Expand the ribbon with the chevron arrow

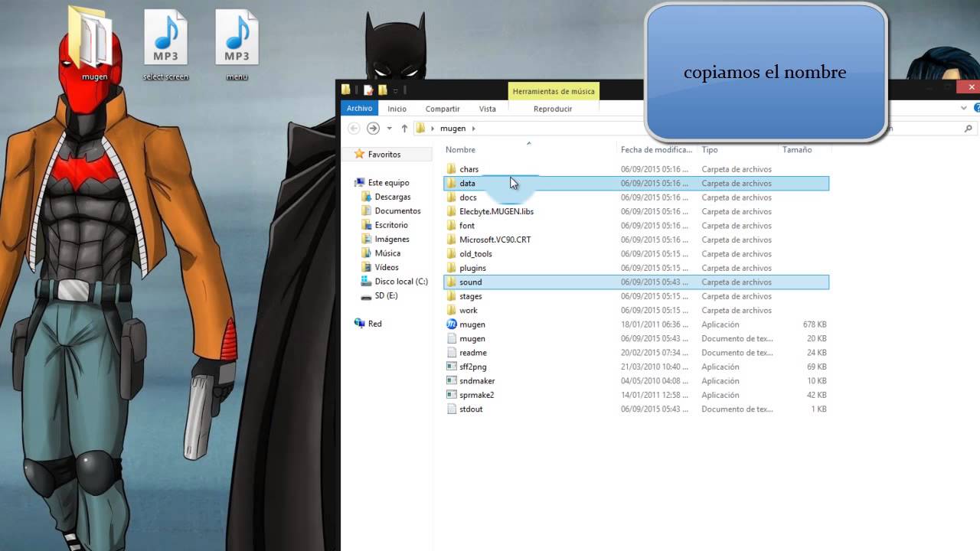pos(964,109)
